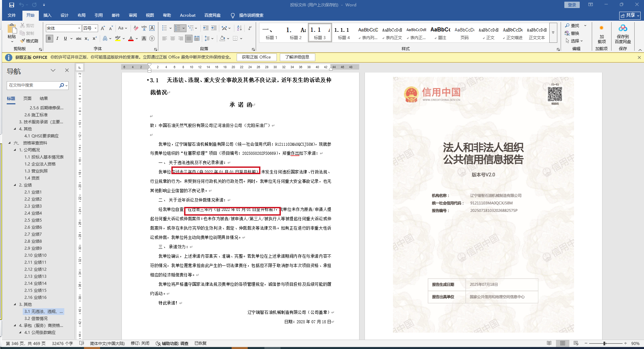Apply text effects and typography
The image size is (644, 349).
[105, 38]
